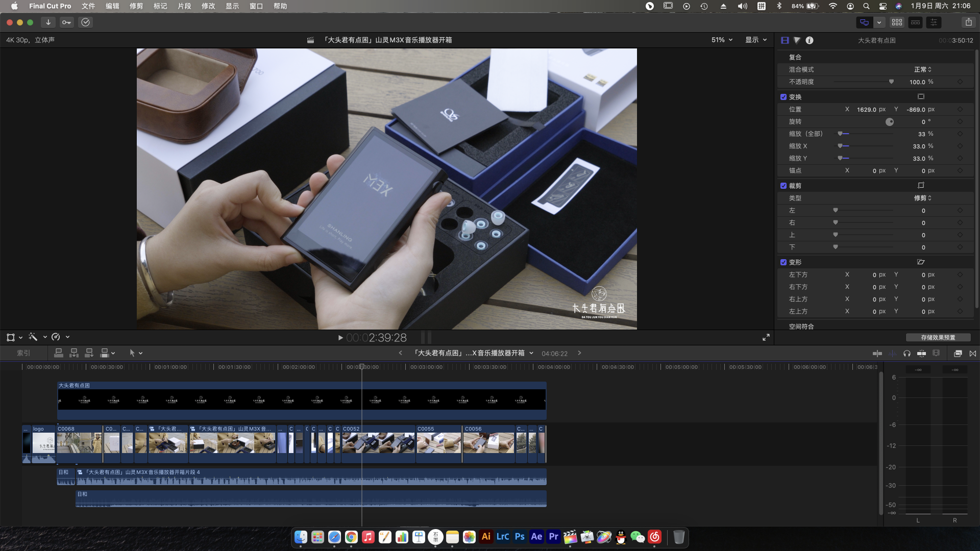Open the 文件 menu
Viewport: 980px width, 551px height.
pyautogui.click(x=88, y=6)
